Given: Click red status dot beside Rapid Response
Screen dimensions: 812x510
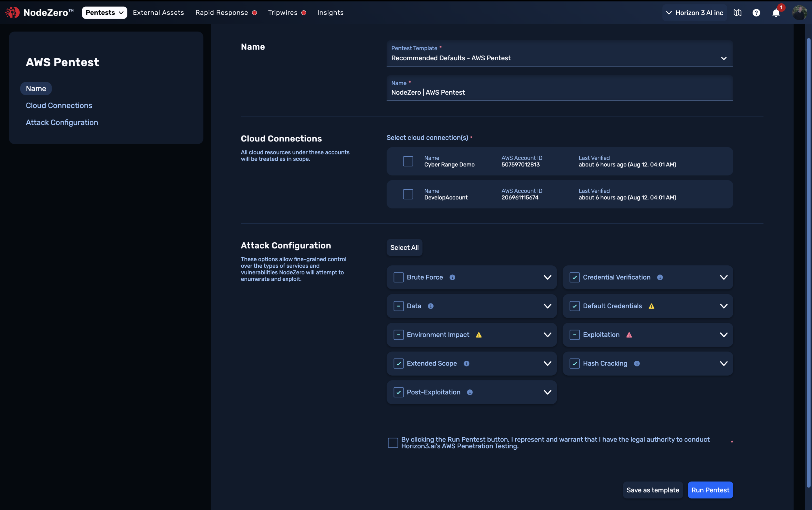Looking at the screenshot, I should [255, 13].
